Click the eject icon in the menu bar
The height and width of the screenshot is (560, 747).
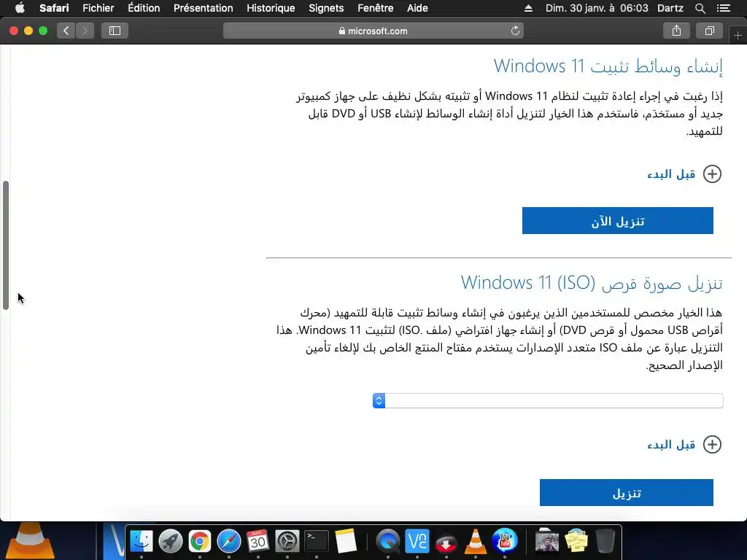(x=528, y=8)
